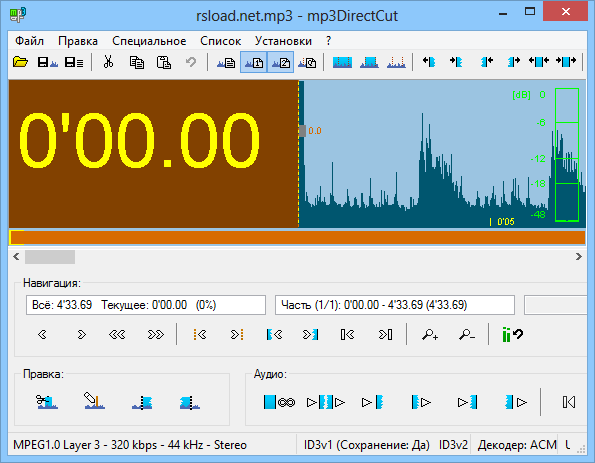Click the play up to selection start button
The height and width of the screenshot is (463, 595).
[x=372, y=402]
